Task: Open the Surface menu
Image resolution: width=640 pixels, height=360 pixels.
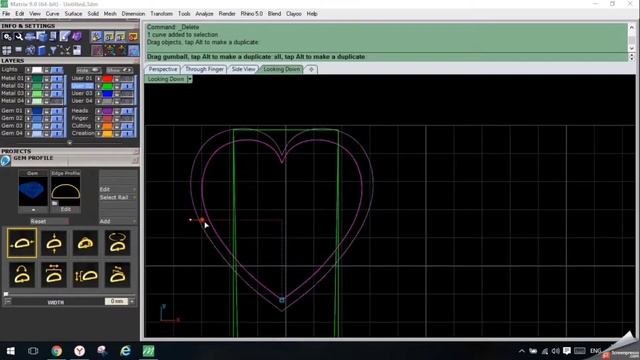Action: [x=73, y=13]
